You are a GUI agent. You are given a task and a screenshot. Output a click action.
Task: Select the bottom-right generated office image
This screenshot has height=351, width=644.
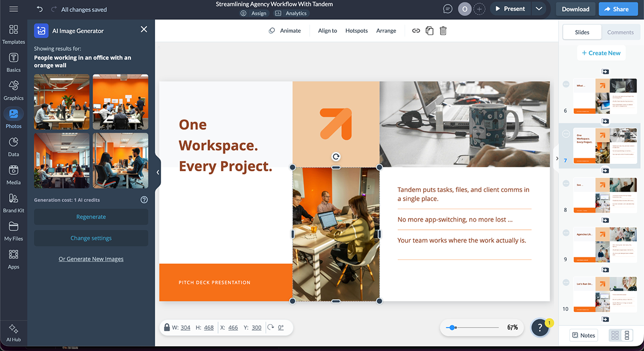(120, 160)
